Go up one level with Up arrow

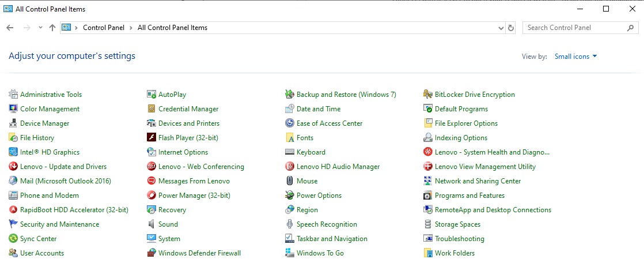pos(52,28)
